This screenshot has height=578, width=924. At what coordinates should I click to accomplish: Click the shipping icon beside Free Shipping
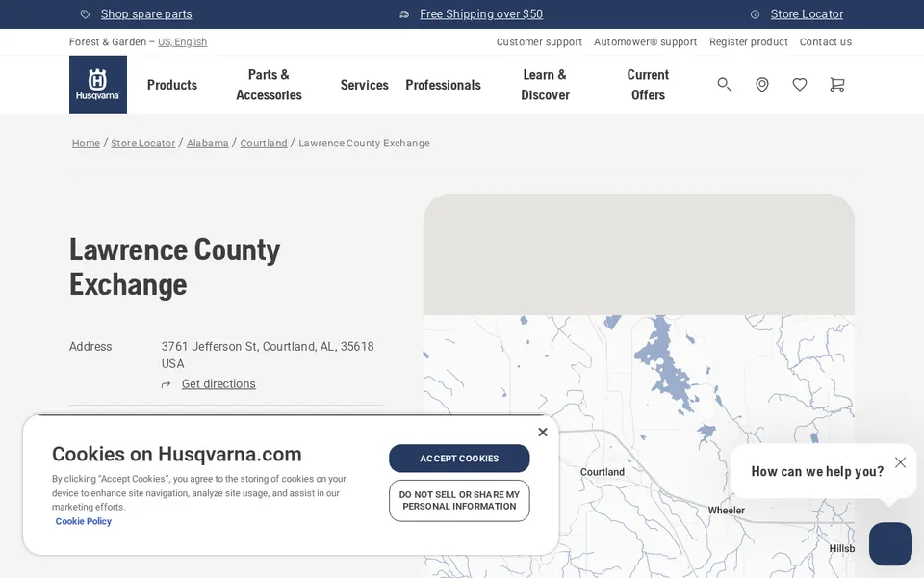(404, 14)
